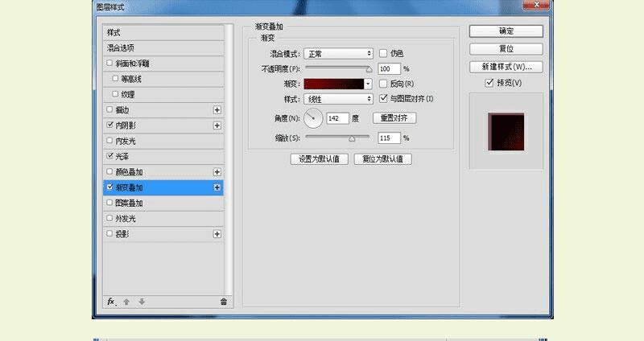Screen dimensions: 644x341
Task: Click the 复位 reset button
Action: pos(506,49)
